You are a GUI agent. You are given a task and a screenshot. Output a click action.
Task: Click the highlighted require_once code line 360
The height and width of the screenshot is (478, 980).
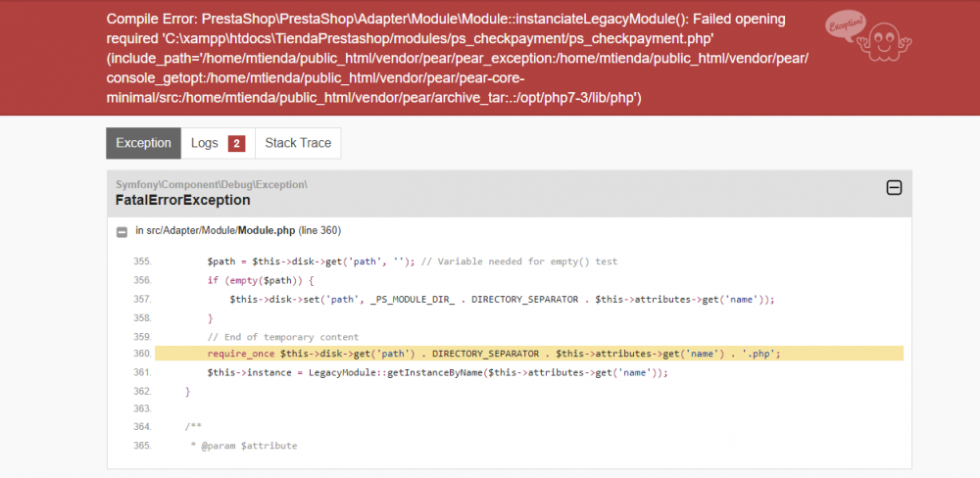point(529,354)
